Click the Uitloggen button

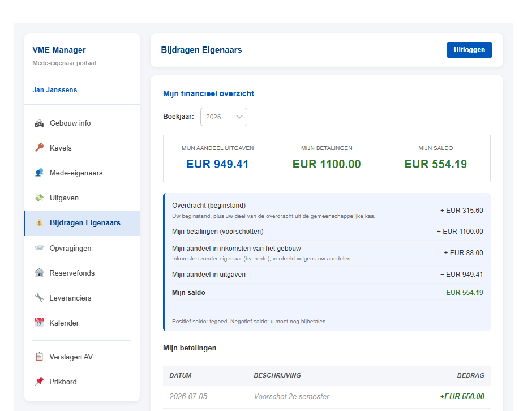[469, 50]
